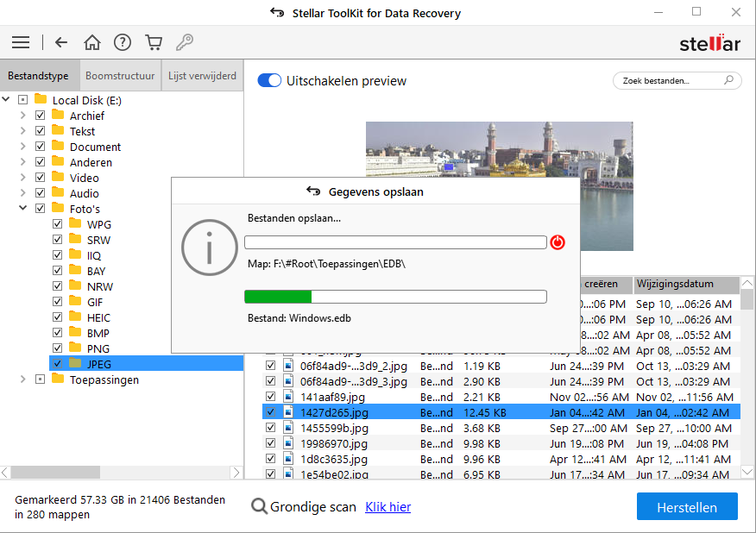
Task: Sort by the Wijzigingsdatum column header
Action: click(685, 284)
